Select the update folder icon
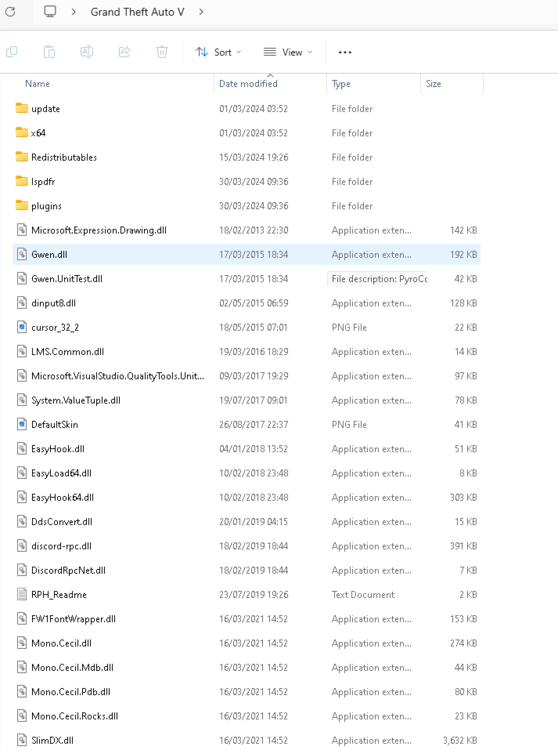558x750 pixels. (x=22, y=108)
